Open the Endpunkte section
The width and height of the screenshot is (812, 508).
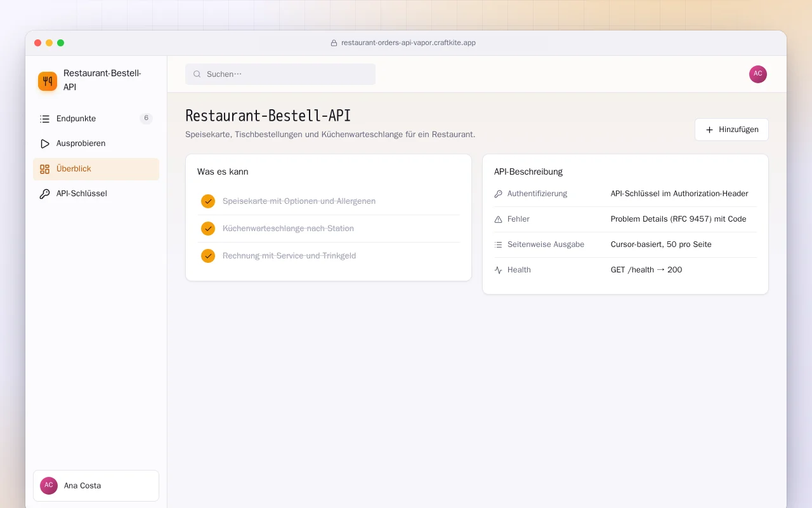pos(96,119)
